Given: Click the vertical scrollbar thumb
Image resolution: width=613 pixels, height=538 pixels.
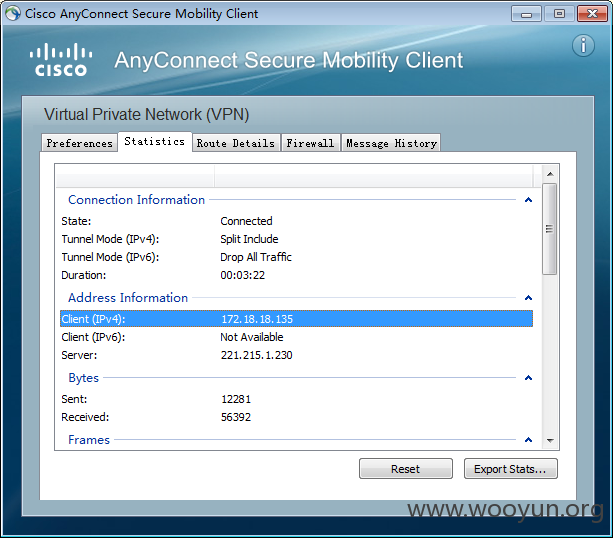Looking at the screenshot, I should pyautogui.click(x=550, y=229).
